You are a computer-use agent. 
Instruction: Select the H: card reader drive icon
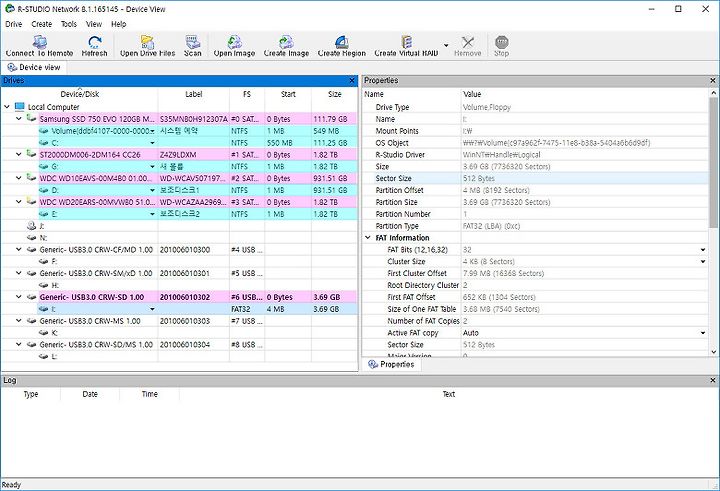pos(44,285)
